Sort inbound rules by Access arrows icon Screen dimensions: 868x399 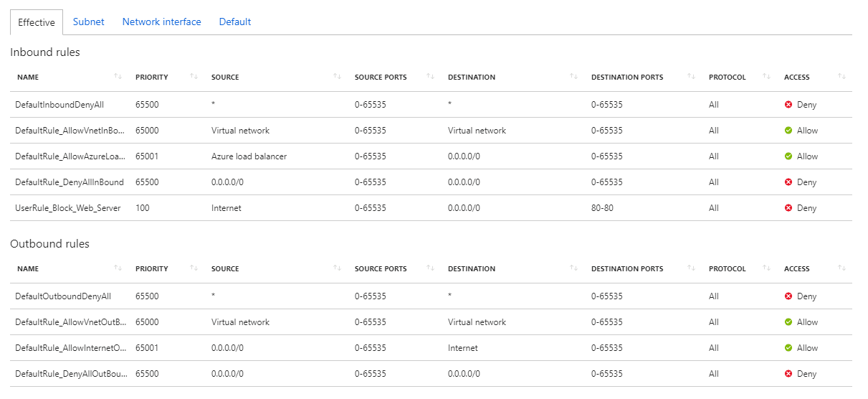[x=842, y=77]
